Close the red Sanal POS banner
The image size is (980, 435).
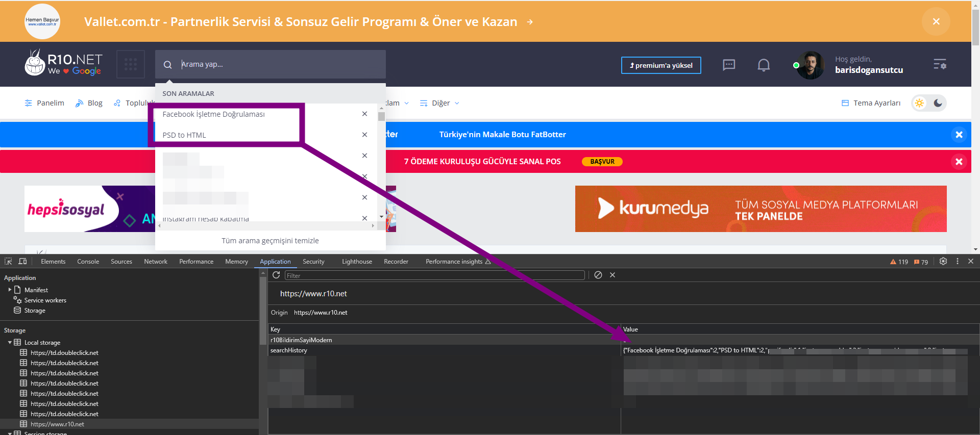pyautogui.click(x=959, y=162)
